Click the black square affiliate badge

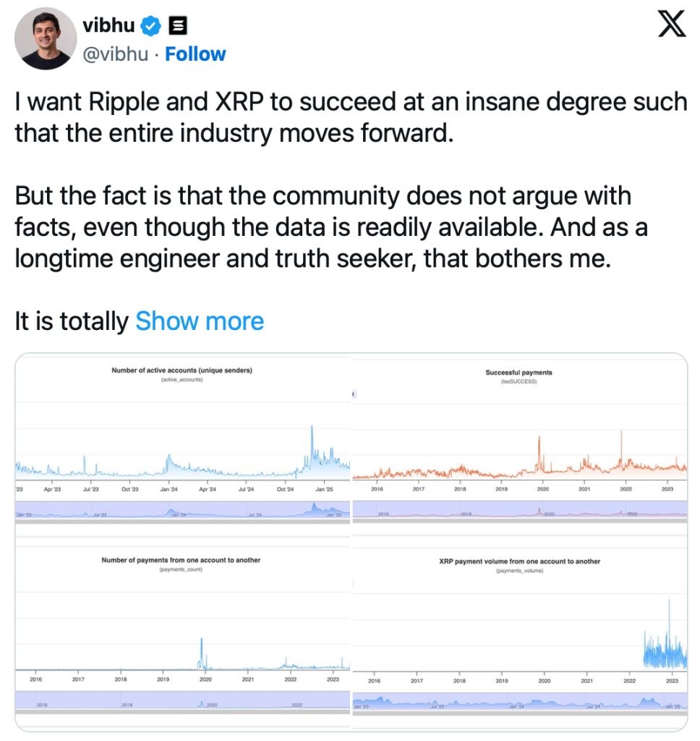178,27
